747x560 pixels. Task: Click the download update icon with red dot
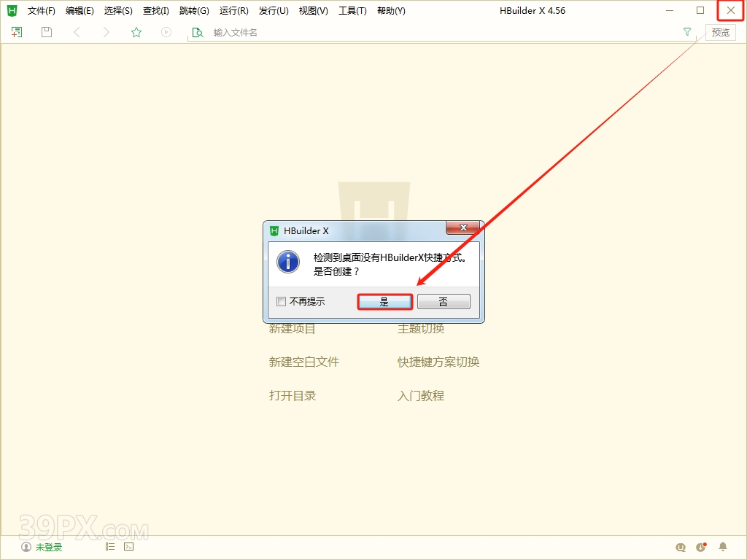coord(701,547)
